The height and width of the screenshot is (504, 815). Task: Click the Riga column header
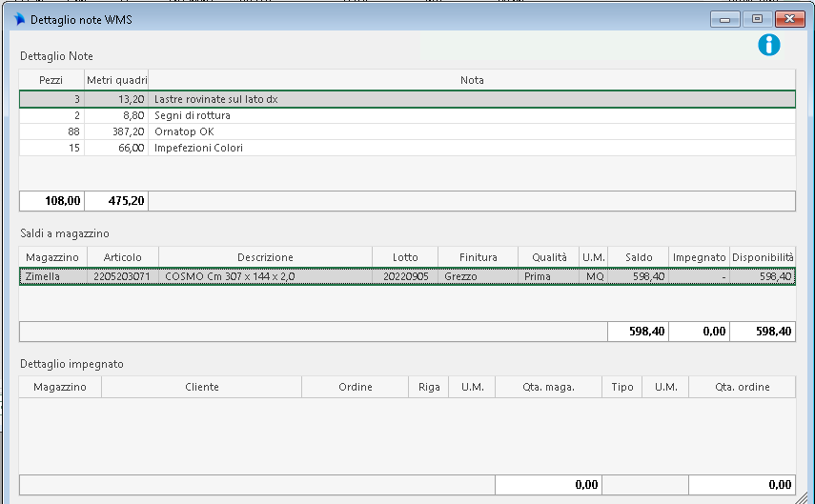(x=429, y=387)
